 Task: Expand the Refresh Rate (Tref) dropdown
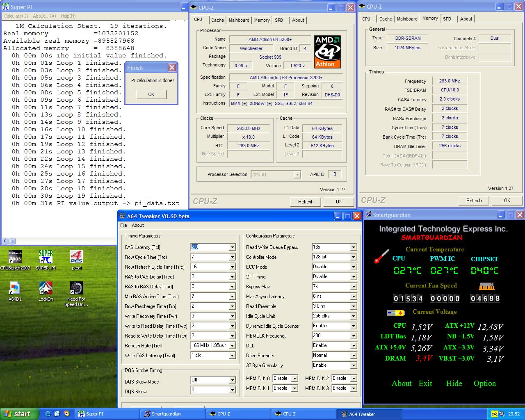pos(232,346)
